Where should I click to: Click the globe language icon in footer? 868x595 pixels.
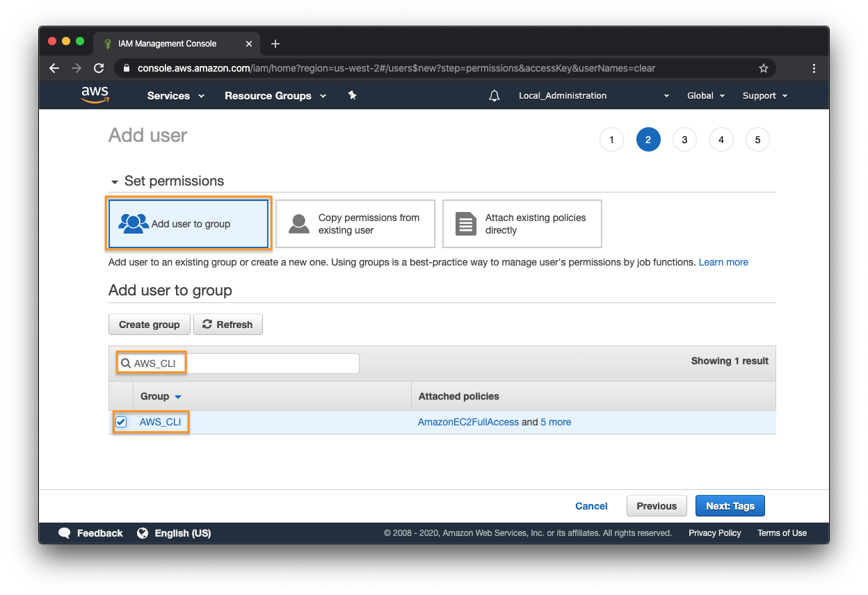click(x=143, y=533)
